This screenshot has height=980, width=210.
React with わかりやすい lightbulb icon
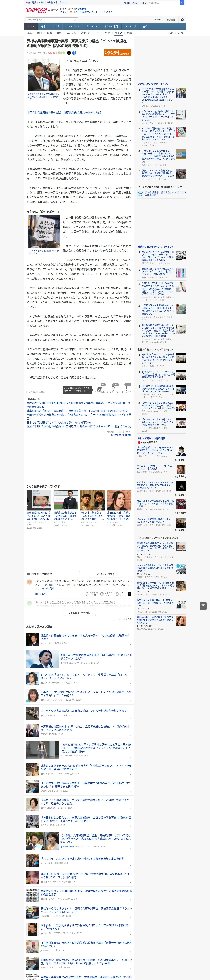[113, 388]
